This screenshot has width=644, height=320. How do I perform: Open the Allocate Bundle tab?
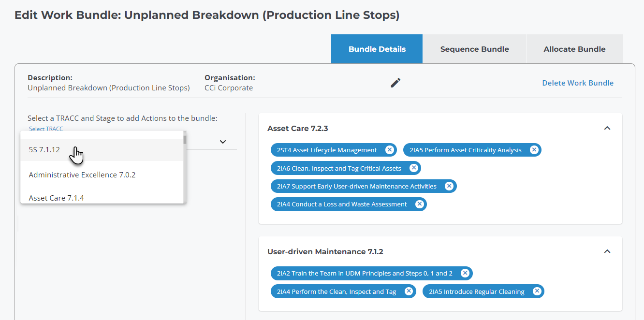tap(574, 49)
